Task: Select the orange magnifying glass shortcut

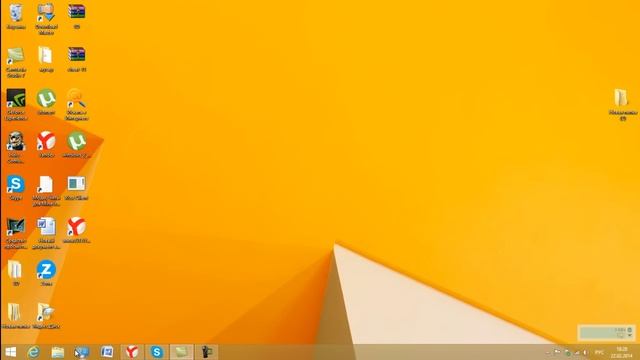Action: click(x=76, y=104)
